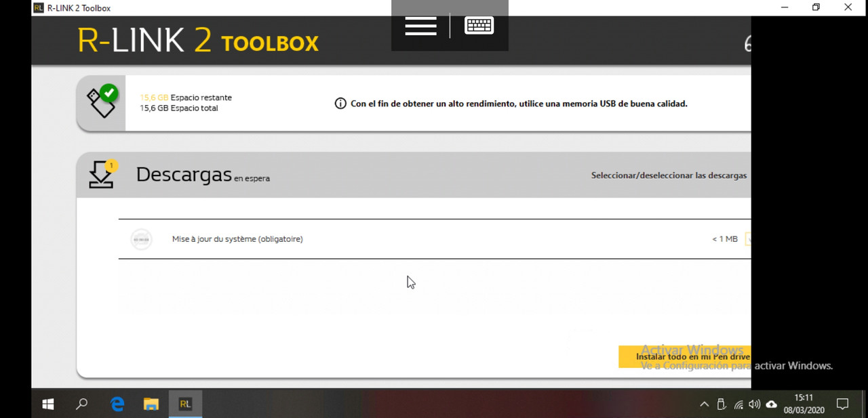Screen dimensions: 868x418
Task: Show the on-screen keyboard icon
Action: point(479,26)
